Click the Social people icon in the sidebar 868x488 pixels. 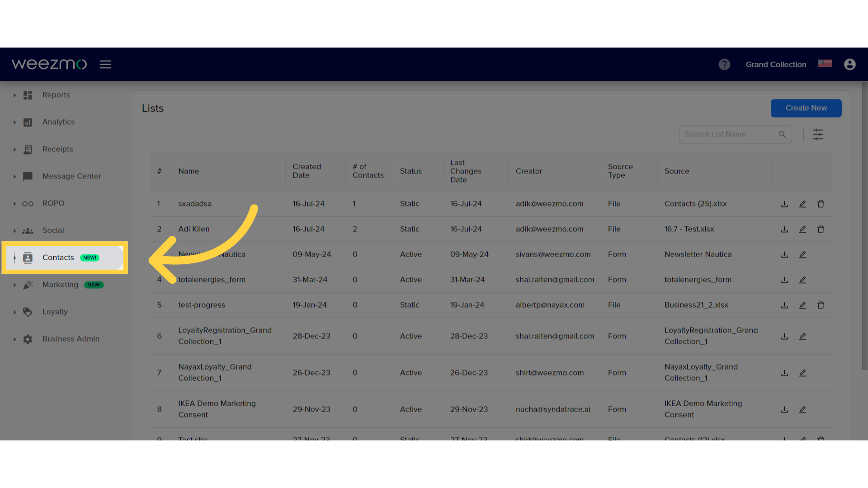28,230
